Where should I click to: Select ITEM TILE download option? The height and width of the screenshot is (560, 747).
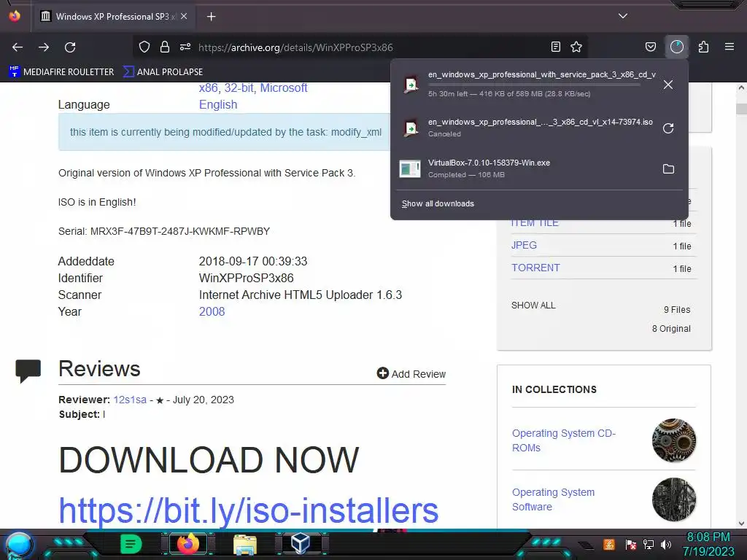tap(535, 223)
